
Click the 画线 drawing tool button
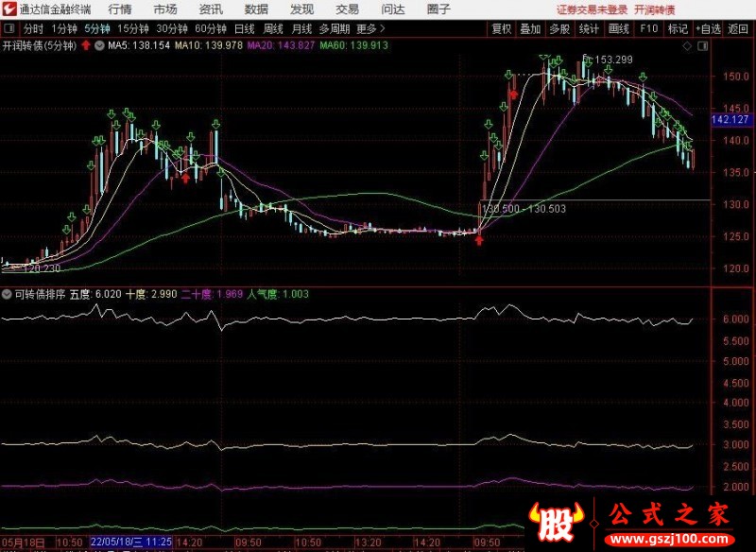pos(619,28)
